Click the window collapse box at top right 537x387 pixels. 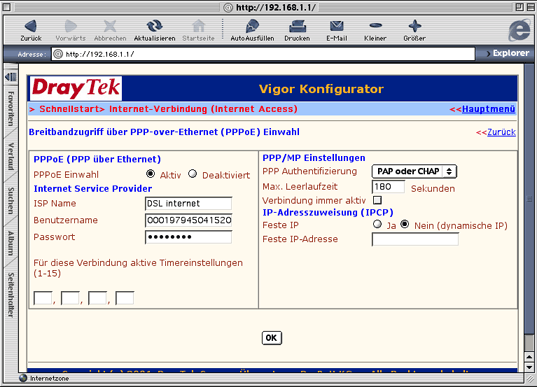[530, 7]
